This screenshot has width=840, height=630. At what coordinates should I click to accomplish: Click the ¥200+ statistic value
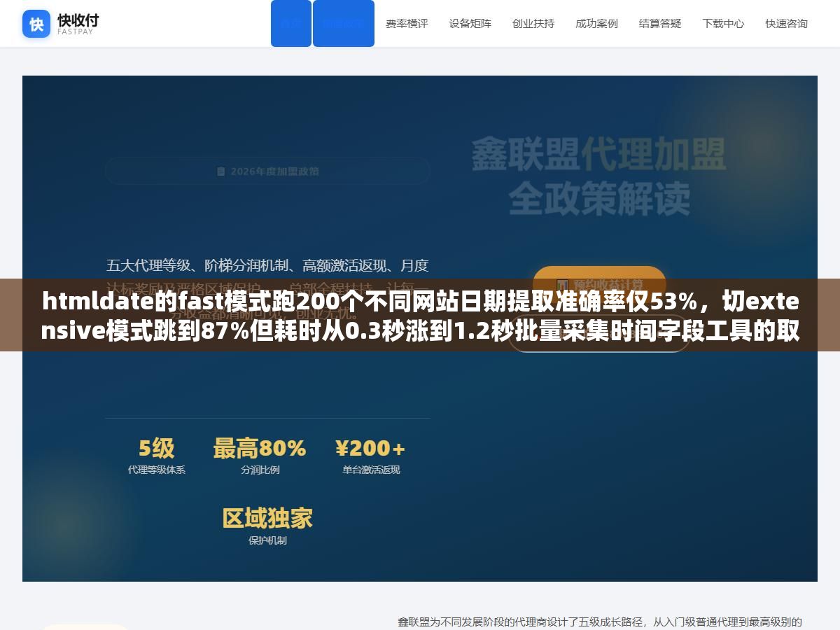pos(370,448)
